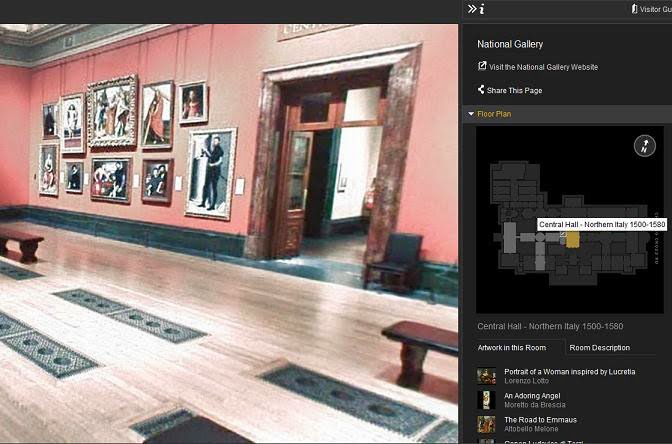The width and height of the screenshot is (672, 444).
Task: Click the small portrait right of red-robed figure painting
Action: [193, 102]
